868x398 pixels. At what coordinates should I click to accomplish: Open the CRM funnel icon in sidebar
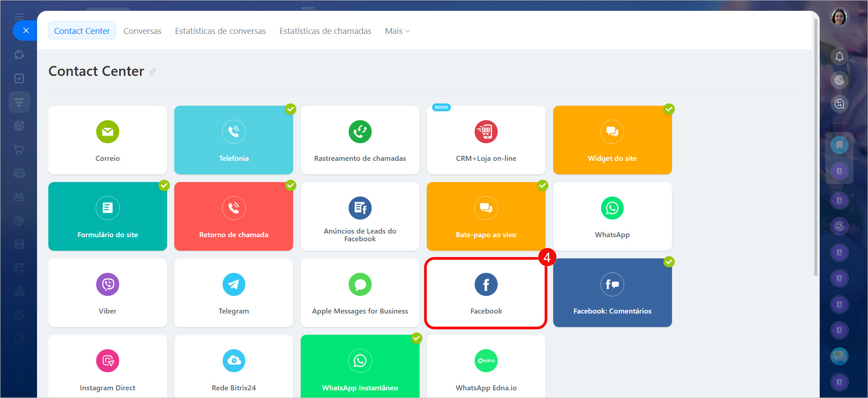click(x=19, y=102)
